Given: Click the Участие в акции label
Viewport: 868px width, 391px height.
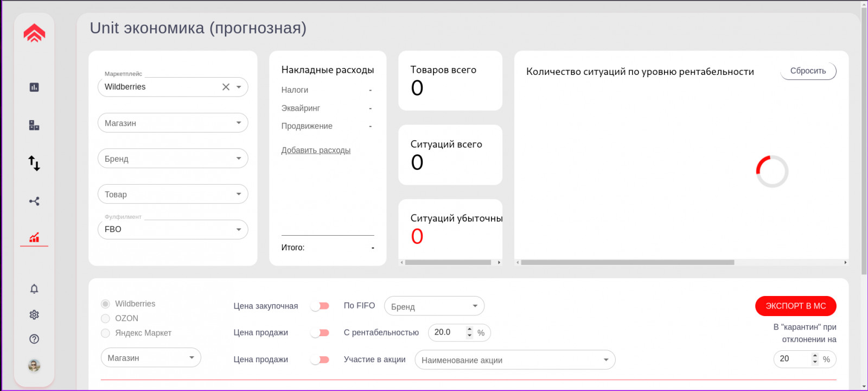Looking at the screenshot, I should click(x=375, y=360).
